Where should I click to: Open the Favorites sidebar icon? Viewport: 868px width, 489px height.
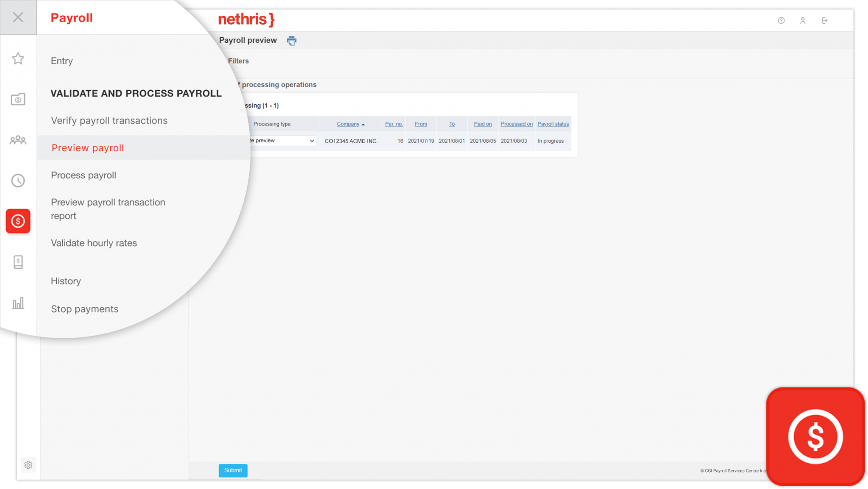(18, 58)
